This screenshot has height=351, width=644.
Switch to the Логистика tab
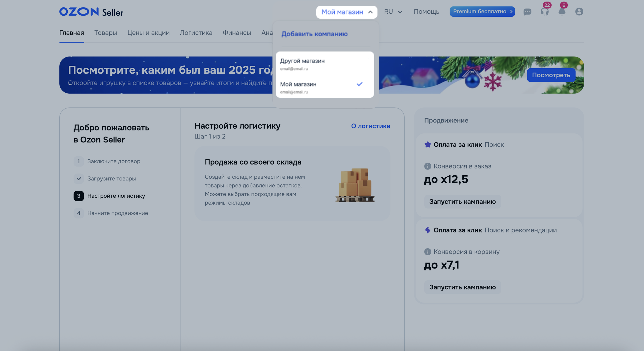pyautogui.click(x=196, y=33)
